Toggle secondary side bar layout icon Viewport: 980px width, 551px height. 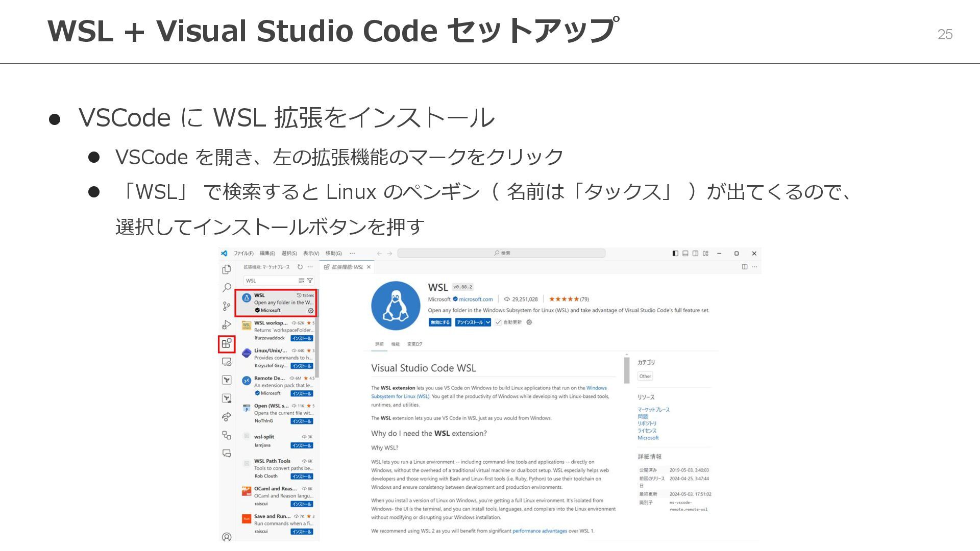(695, 253)
